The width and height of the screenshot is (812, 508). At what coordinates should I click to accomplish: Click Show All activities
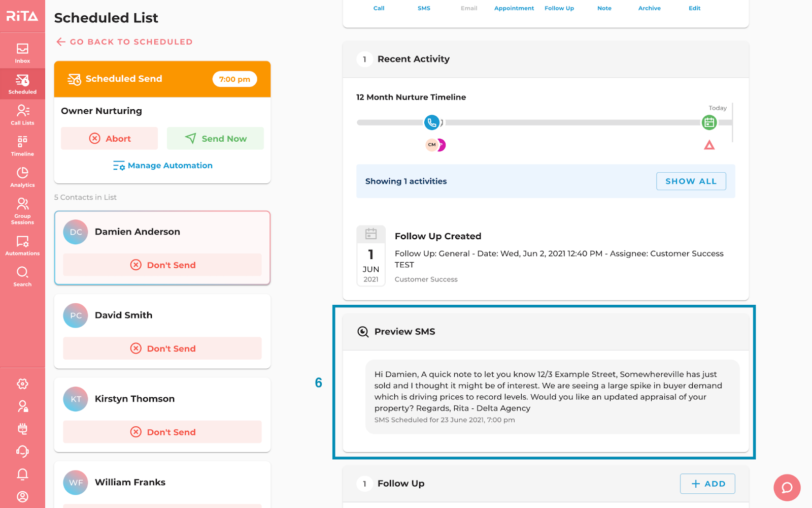pyautogui.click(x=691, y=181)
